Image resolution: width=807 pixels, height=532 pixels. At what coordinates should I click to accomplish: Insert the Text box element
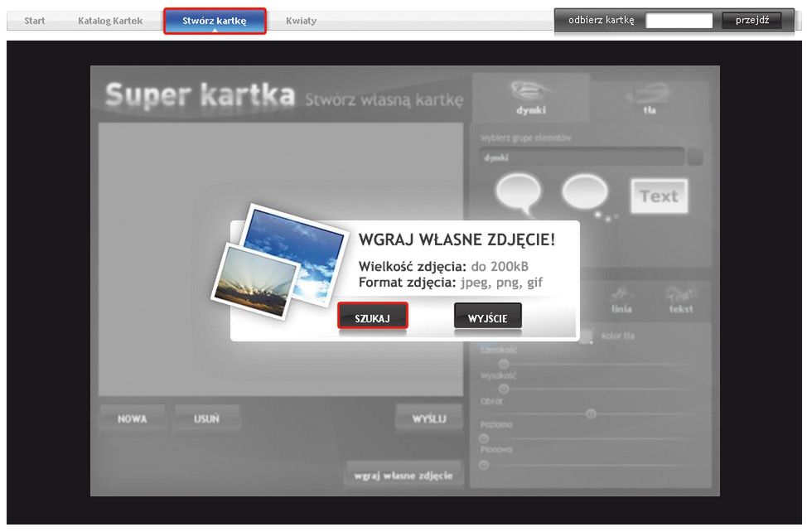tap(660, 196)
